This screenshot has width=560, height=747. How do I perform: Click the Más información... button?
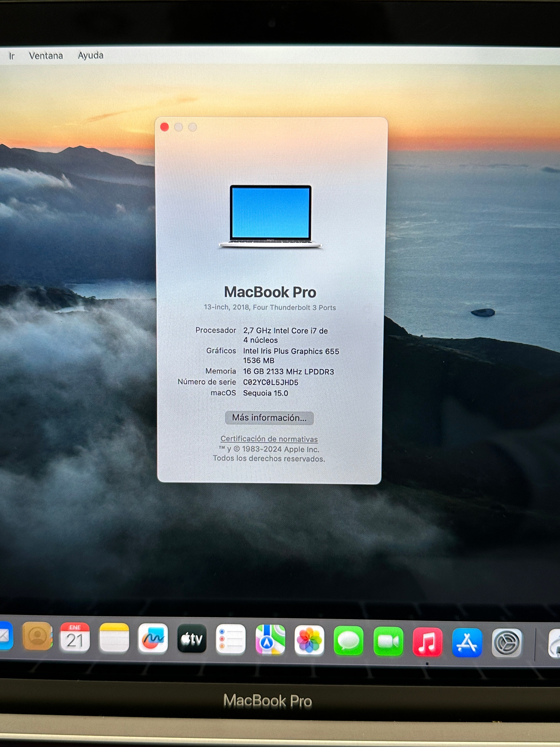click(x=269, y=418)
